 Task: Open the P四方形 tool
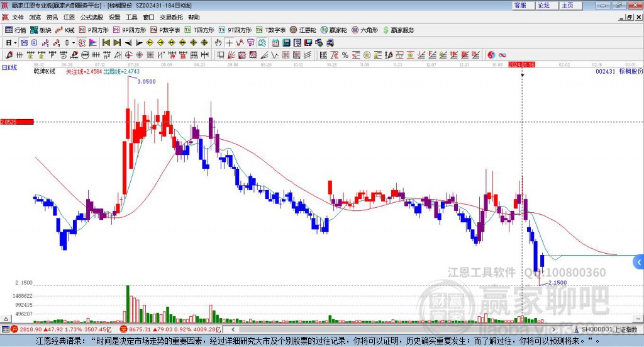[x=94, y=30]
